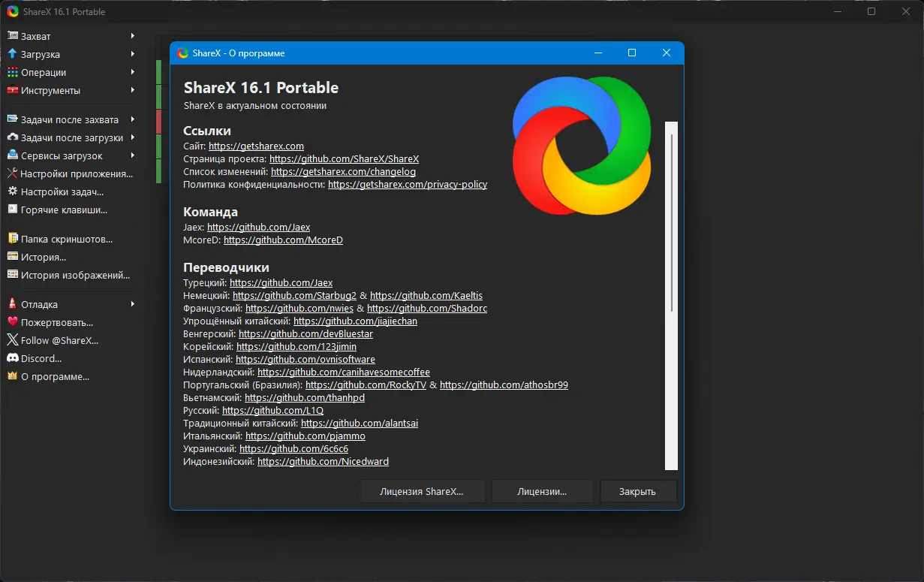Close the ShareX - О программе dialog
The height and width of the screenshot is (582, 924).
tap(666, 53)
